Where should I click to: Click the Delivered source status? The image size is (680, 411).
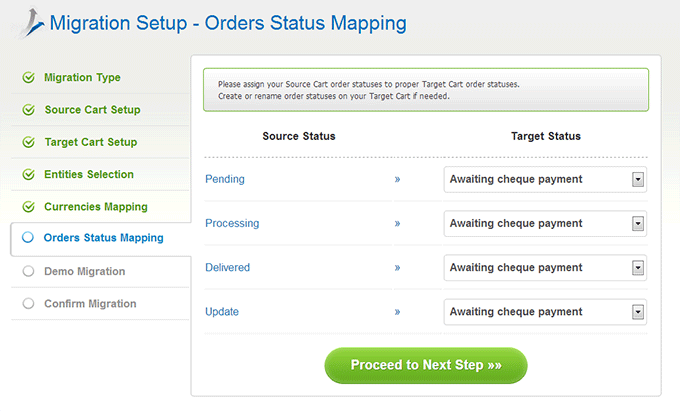[227, 267]
